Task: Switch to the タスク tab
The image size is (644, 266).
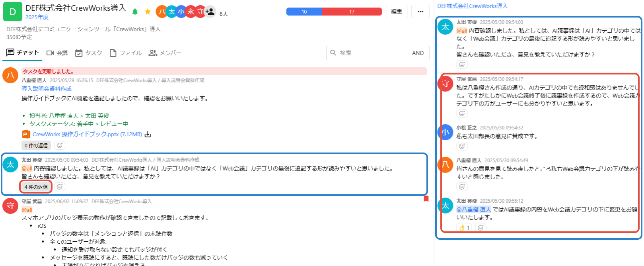Action: click(89, 53)
